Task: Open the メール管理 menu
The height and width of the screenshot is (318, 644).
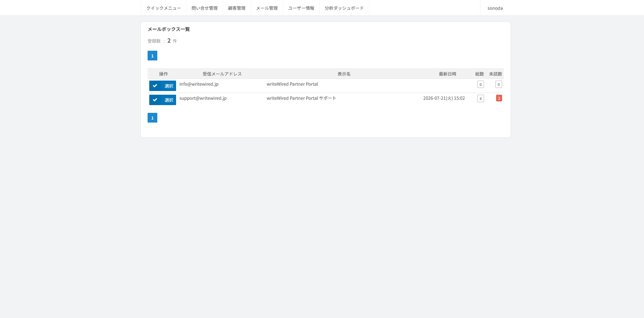Action: coord(267,8)
